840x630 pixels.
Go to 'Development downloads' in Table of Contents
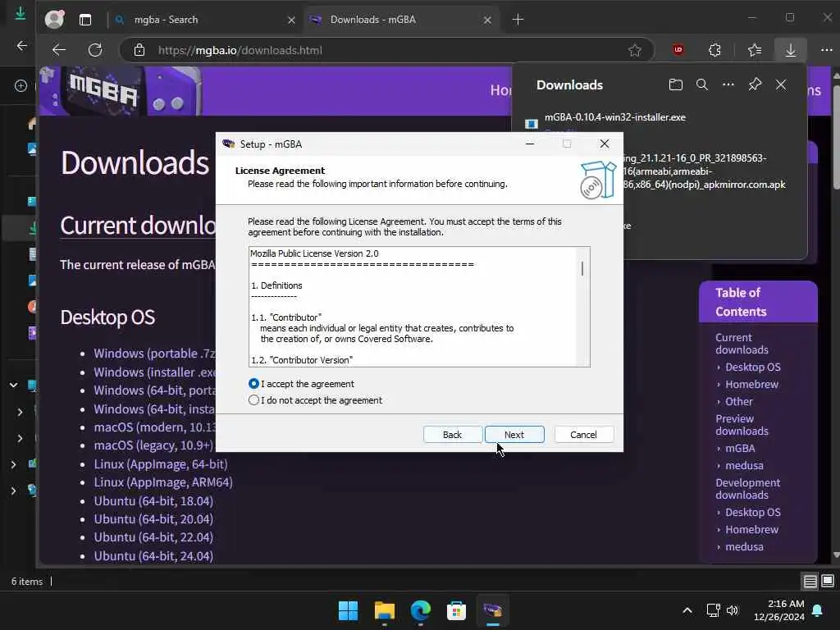[x=748, y=489]
